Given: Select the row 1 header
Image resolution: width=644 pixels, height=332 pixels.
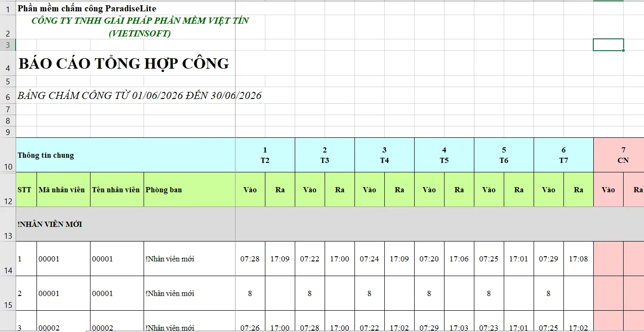Looking at the screenshot, I should coord(8,9).
